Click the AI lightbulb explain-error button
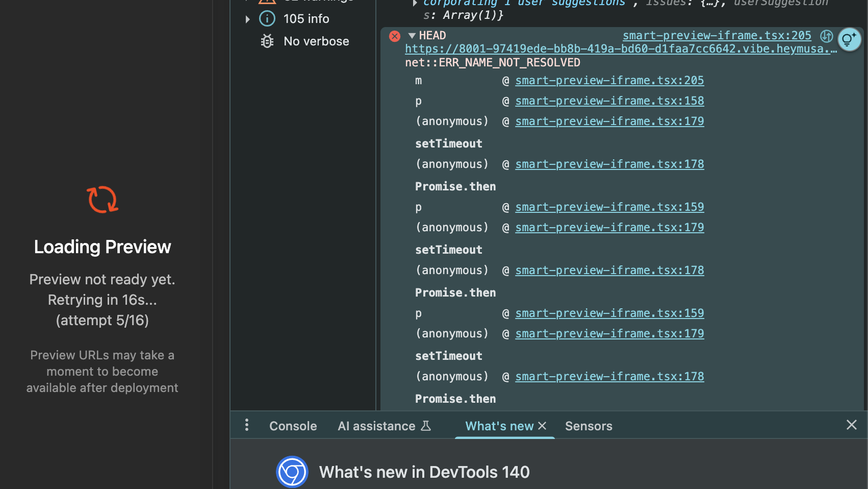The width and height of the screenshot is (868, 489). click(849, 39)
